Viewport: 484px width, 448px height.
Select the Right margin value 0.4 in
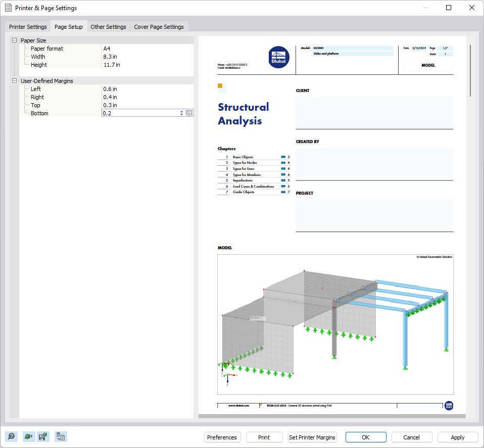(110, 97)
